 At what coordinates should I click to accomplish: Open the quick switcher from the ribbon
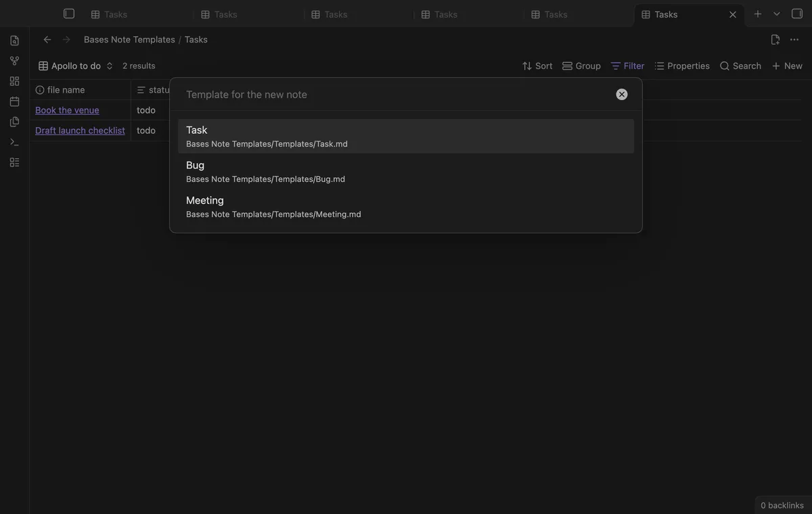(14, 41)
